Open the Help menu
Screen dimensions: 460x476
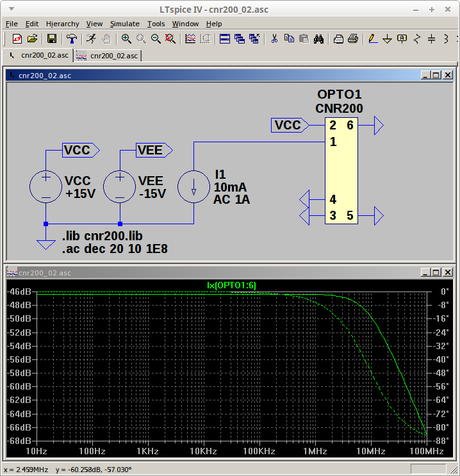click(214, 24)
